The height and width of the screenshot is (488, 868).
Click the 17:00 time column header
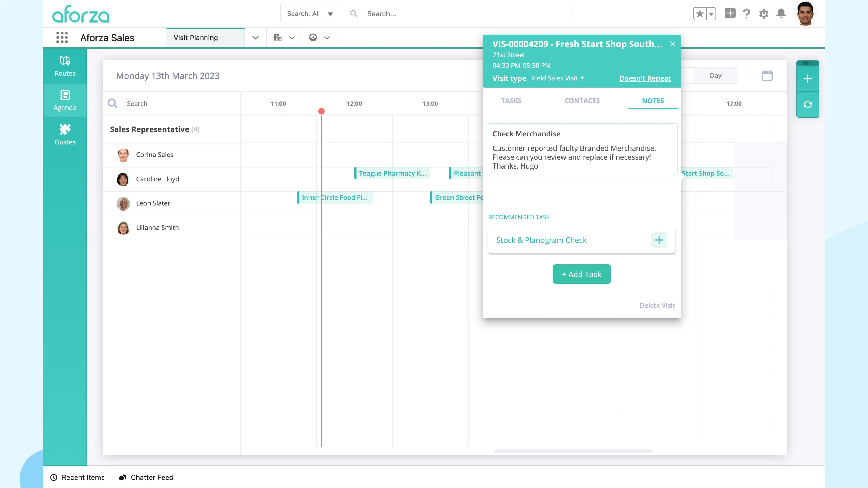coord(734,103)
